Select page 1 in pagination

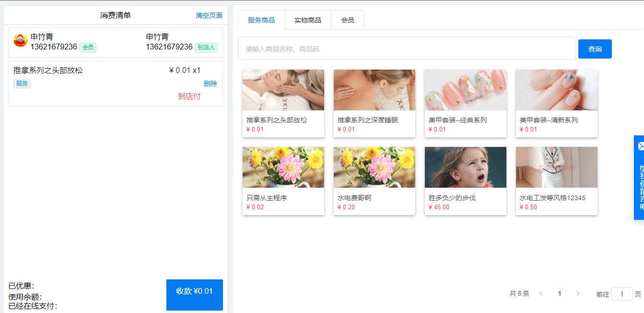click(x=560, y=294)
